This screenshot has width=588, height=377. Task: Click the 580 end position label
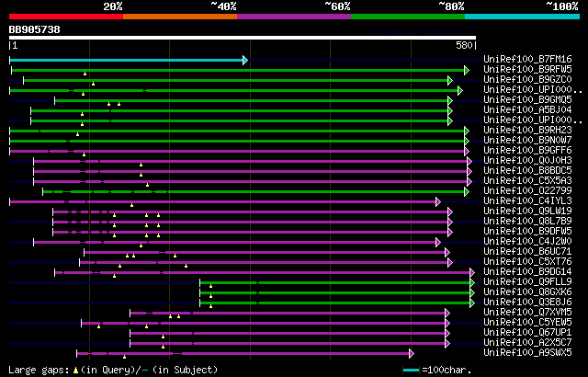(464, 45)
